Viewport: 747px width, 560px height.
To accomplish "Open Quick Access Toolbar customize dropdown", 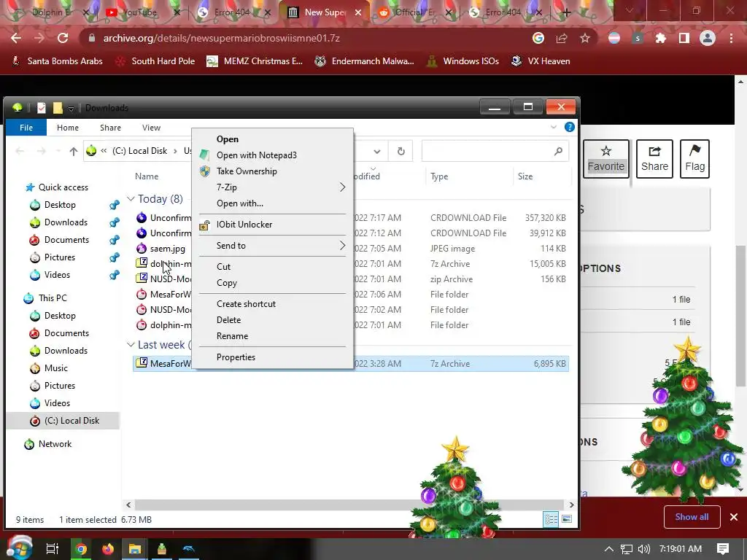I will tap(71, 109).
